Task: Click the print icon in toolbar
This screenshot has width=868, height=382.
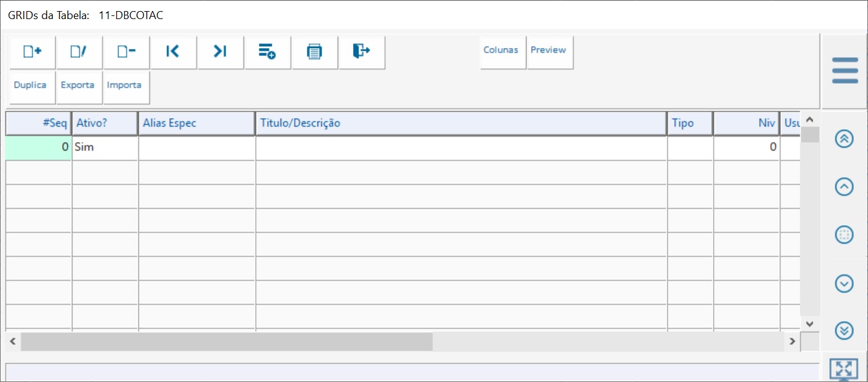Action: tap(314, 52)
